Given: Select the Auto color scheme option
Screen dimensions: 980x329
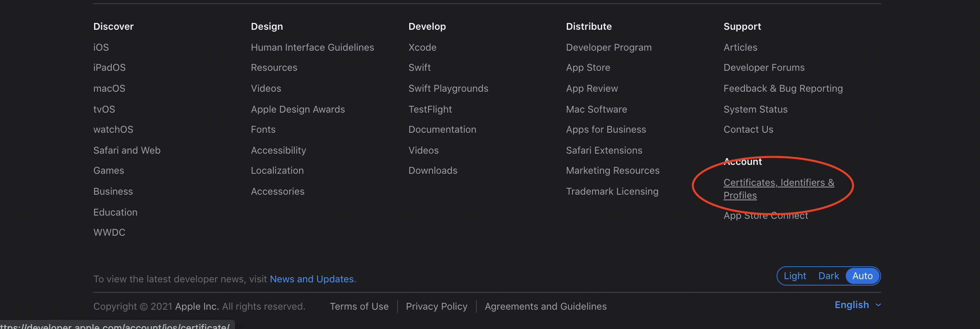Looking at the screenshot, I should point(863,276).
